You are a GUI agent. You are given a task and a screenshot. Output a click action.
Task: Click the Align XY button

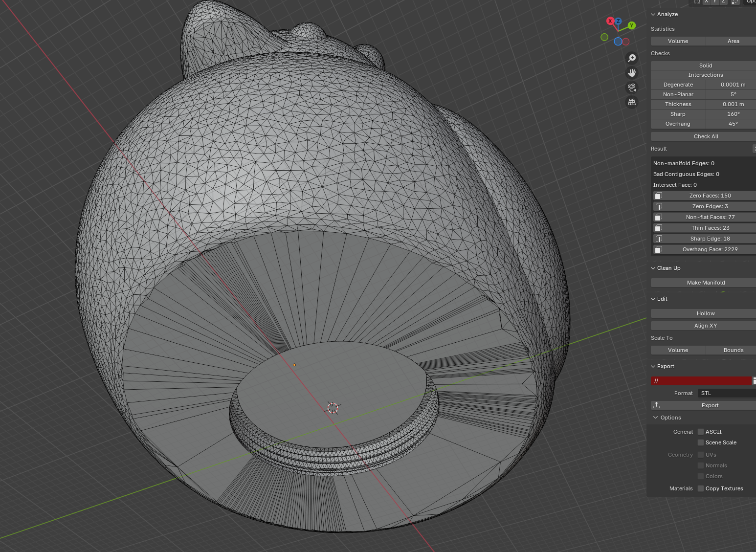703,326
